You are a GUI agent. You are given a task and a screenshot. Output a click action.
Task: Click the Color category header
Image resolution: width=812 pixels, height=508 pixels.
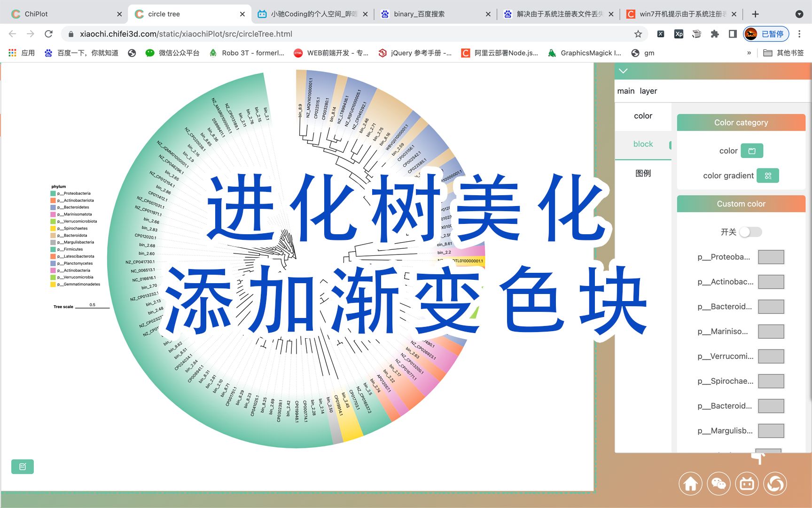click(x=741, y=122)
